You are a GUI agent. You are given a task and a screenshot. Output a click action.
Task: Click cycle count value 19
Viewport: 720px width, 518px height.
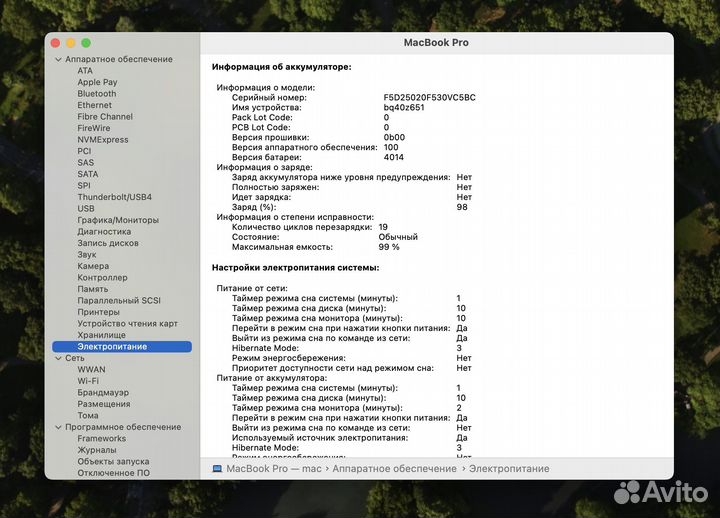tap(383, 227)
